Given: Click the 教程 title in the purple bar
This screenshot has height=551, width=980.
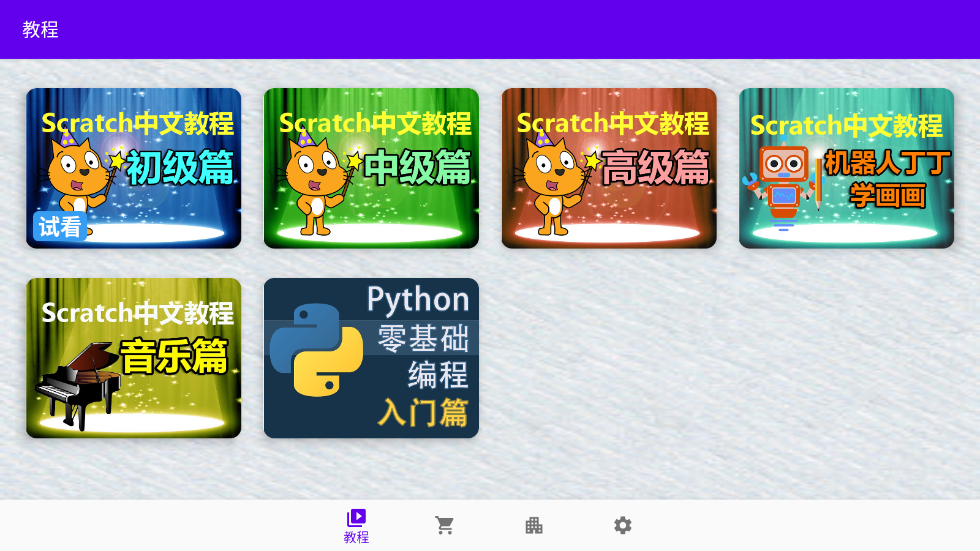Looking at the screenshot, I should pyautogui.click(x=41, y=29).
